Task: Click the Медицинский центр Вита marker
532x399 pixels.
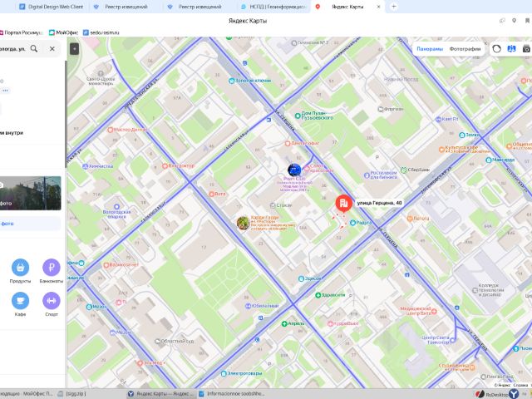Action: 434,312
